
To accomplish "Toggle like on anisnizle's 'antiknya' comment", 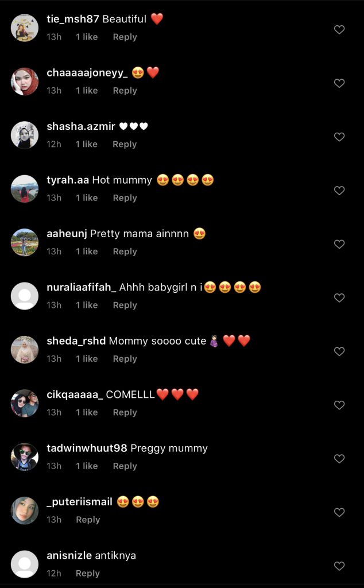I will click(339, 566).
